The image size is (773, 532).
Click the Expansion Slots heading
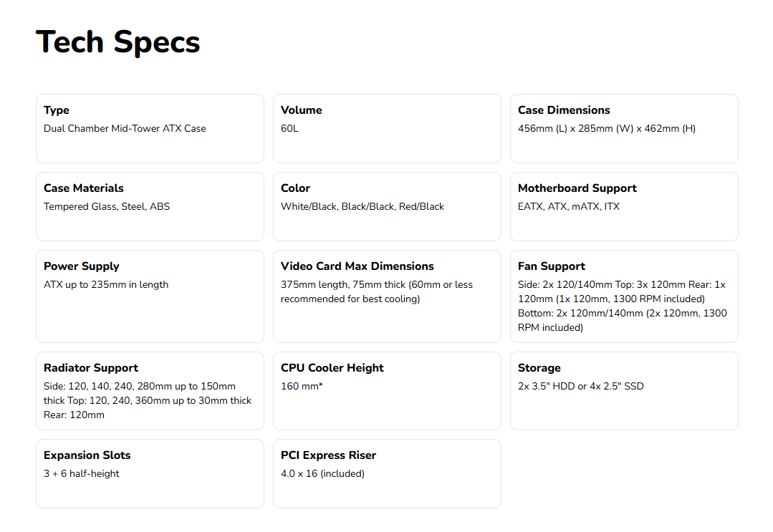pyautogui.click(x=87, y=455)
